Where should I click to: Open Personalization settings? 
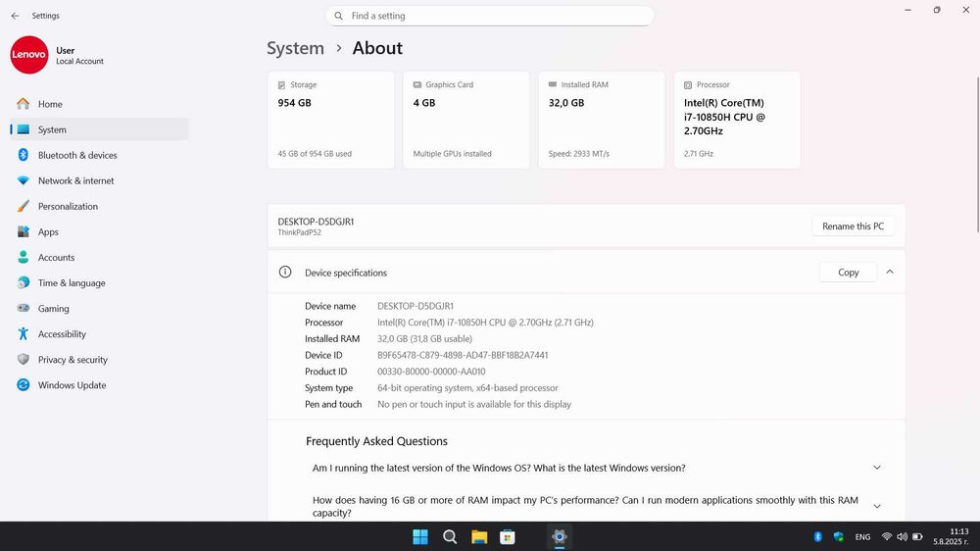(99, 207)
